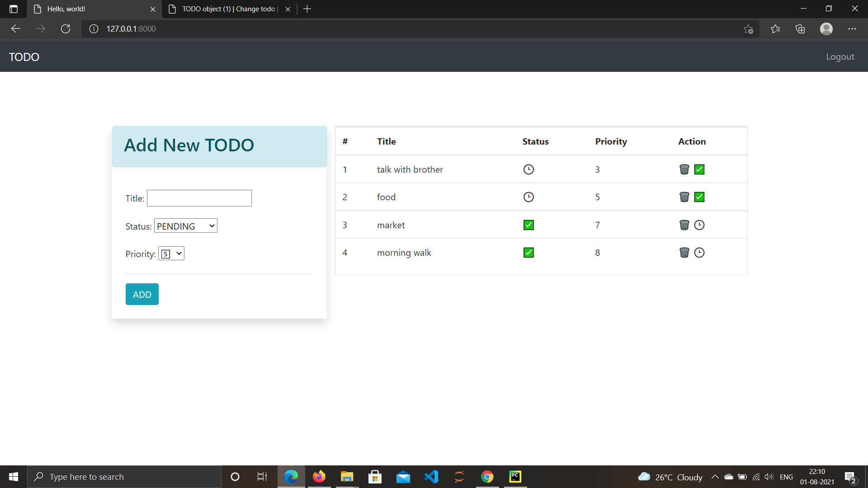Click the TODO brand text in the navbar
This screenshot has width=868, height=488.
[24, 56]
